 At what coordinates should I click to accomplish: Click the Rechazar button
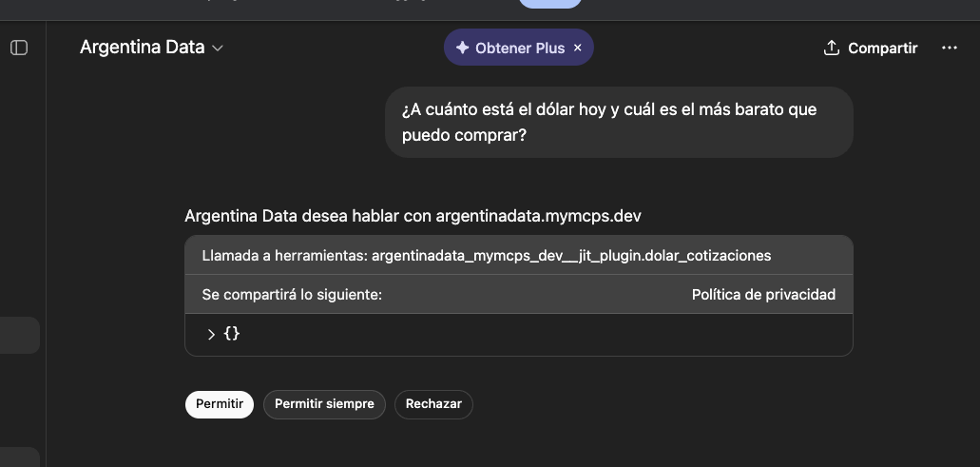(x=433, y=404)
